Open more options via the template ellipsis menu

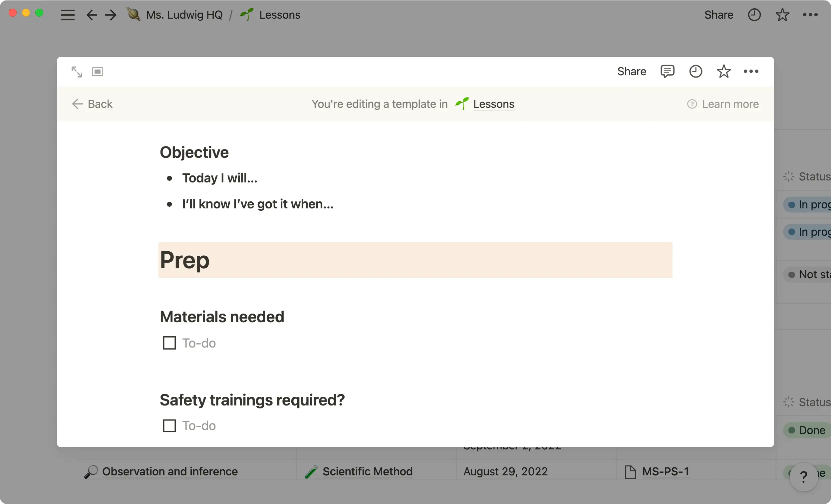[x=751, y=71]
